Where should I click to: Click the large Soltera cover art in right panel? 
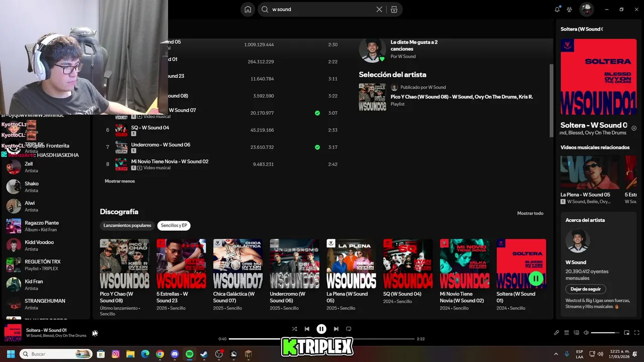(x=598, y=77)
